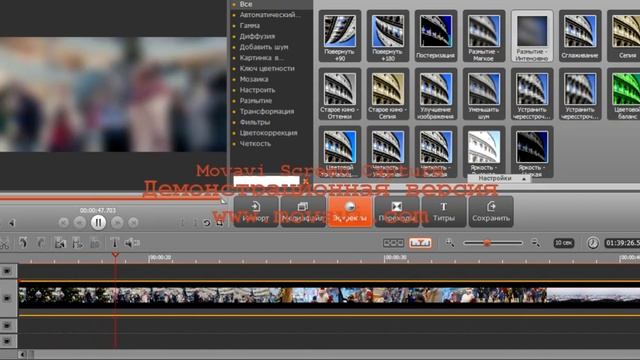Click the orange playhead marker on the ruler
The height and width of the screenshot is (360, 640).
(x=115, y=255)
